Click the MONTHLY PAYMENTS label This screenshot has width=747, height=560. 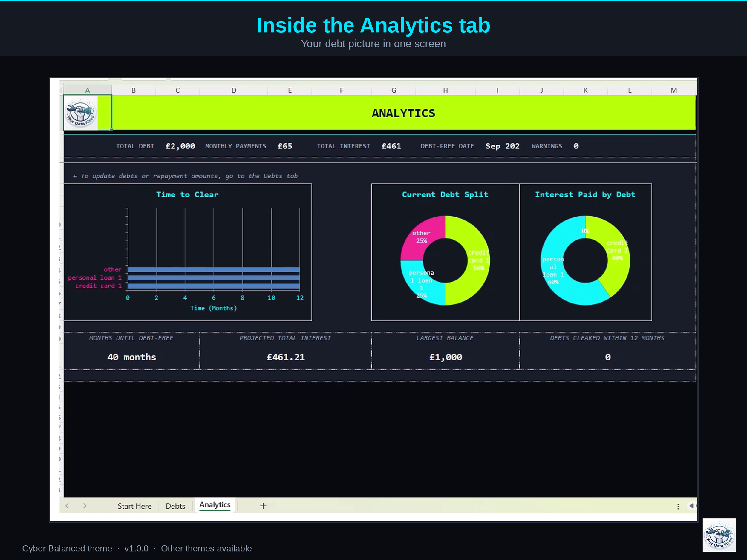(x=236, y=146)
